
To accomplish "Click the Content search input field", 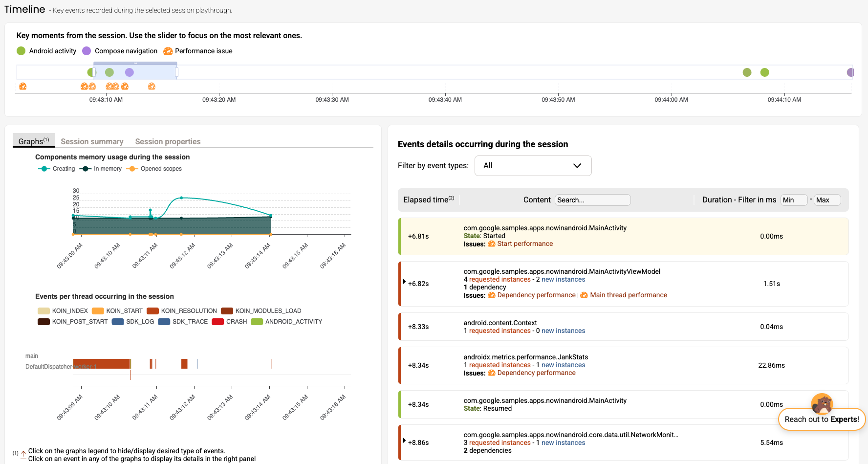I will (x=592, y=200).
